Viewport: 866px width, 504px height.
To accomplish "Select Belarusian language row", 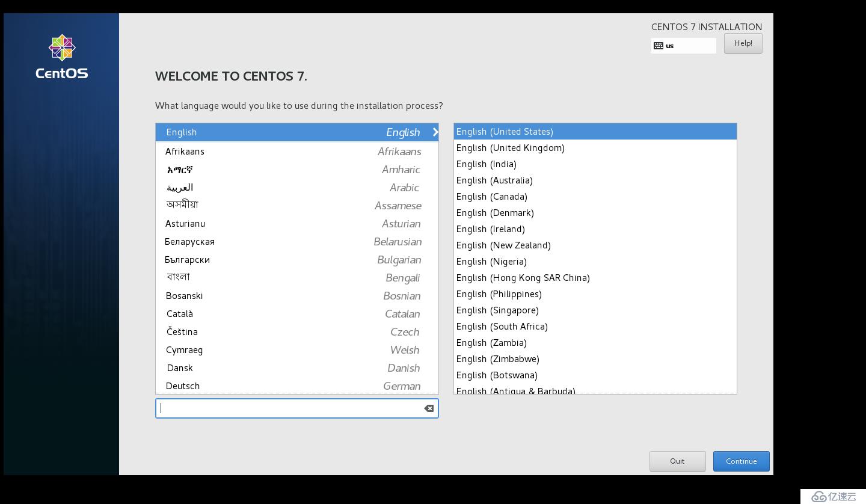I will tap(297, 242).
